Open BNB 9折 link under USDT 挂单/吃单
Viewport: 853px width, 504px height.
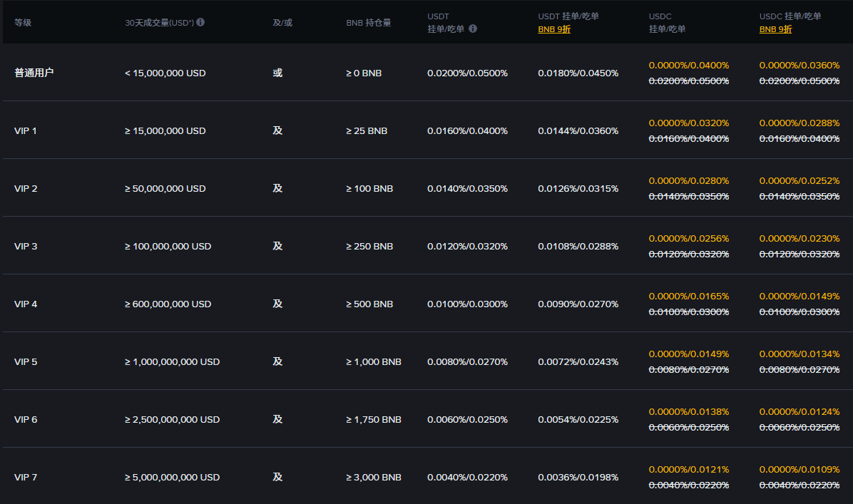click(553, 29)
